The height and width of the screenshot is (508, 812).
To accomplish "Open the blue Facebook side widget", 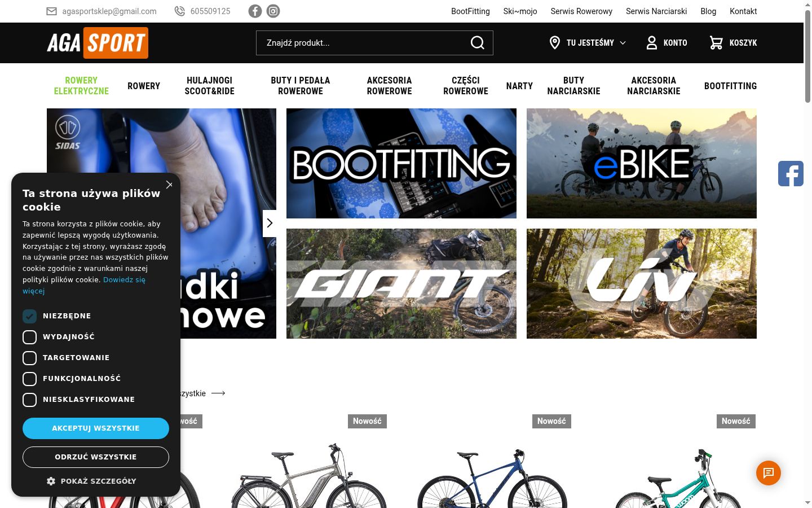I will click(791, 173).
